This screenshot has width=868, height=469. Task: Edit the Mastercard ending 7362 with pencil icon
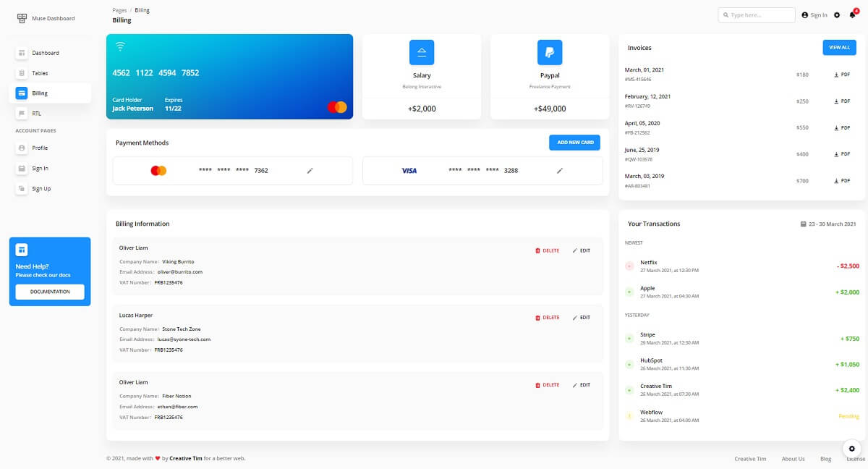pos(310,170)
